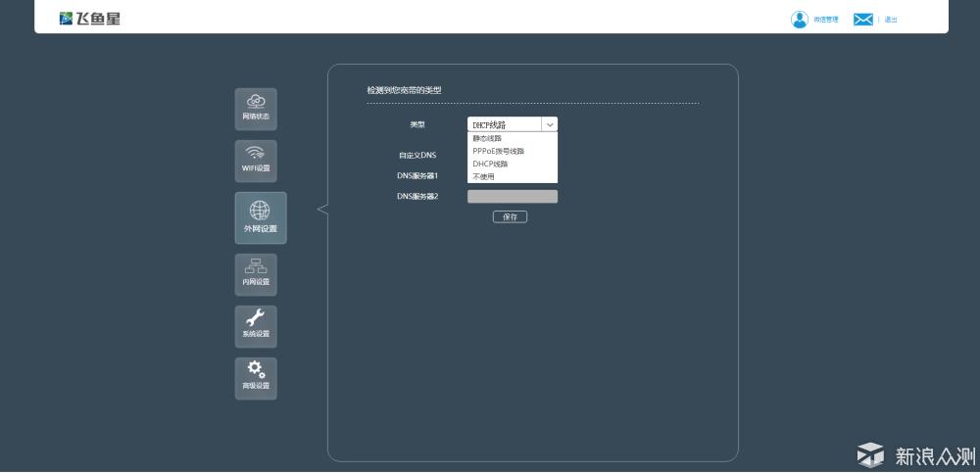Click the 检测到您宽带的类型 heading
Image resolution: width=980 pixels, height=473 pixels.
click(x=404, y=91)
